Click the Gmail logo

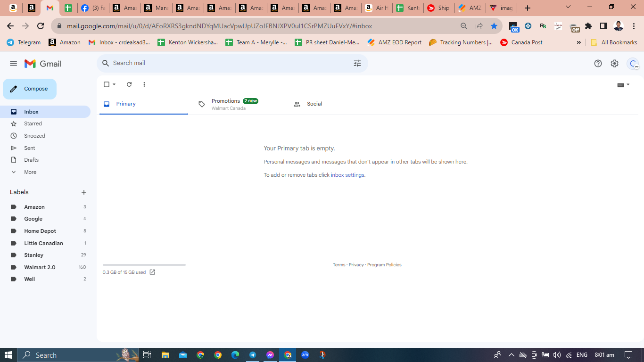[x=43, y=64]
